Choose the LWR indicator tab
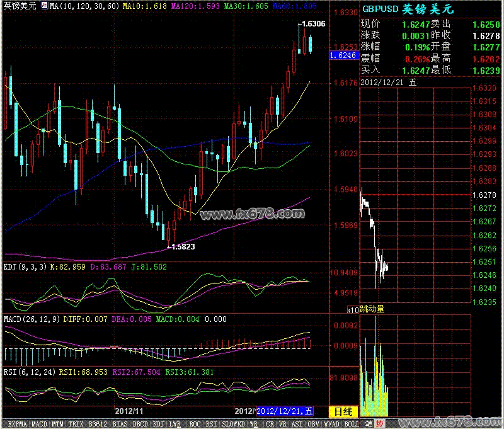Screen dimensions: 504x429 click(x=175, y=424)
